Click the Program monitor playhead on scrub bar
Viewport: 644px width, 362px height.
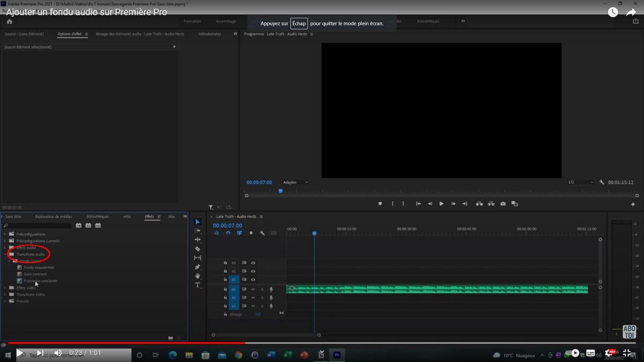280,191
